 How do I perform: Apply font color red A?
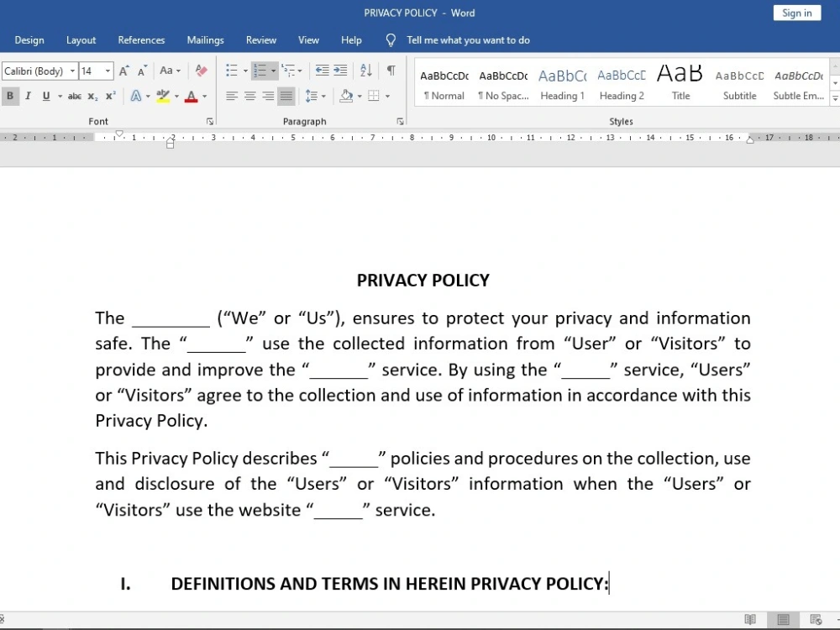click(x=191, y=97)
